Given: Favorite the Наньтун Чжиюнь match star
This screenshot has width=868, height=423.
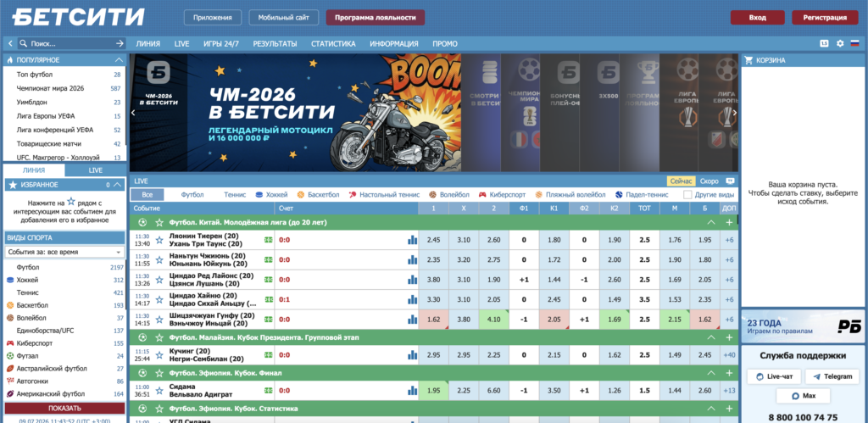Looking at the screenshot, I should pyautogui.click(x=159, y=259).
